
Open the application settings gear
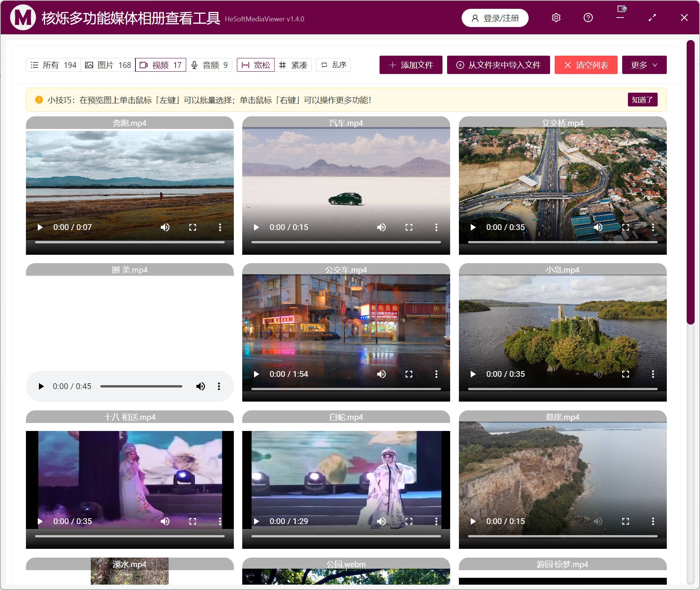555,18
